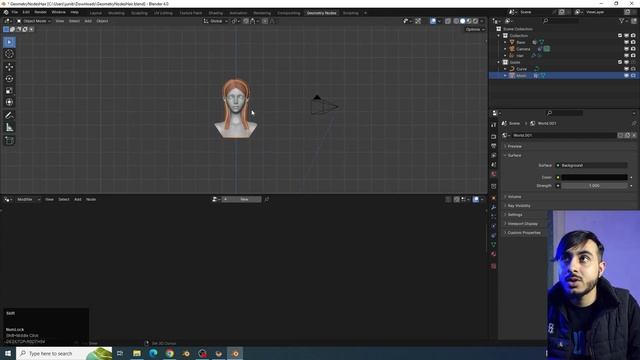Switch to material preview shading

tap(469, 21)
